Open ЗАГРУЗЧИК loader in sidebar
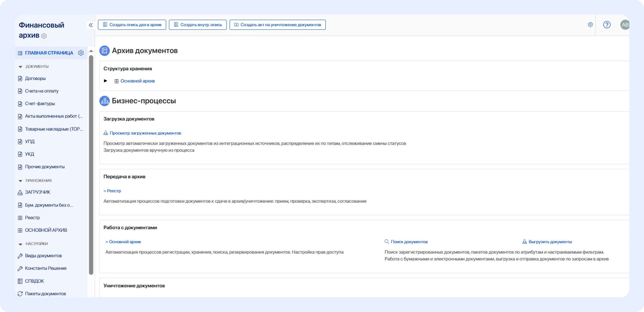644x312 pixels. [37, 192]
